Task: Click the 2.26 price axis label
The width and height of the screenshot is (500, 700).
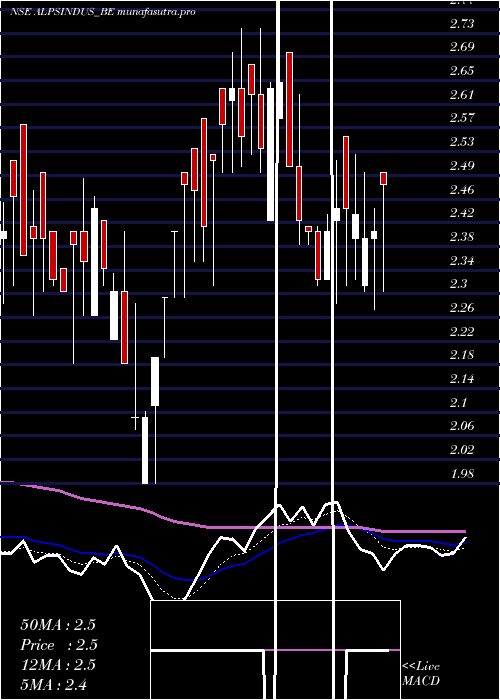Action: click(462, 308)
